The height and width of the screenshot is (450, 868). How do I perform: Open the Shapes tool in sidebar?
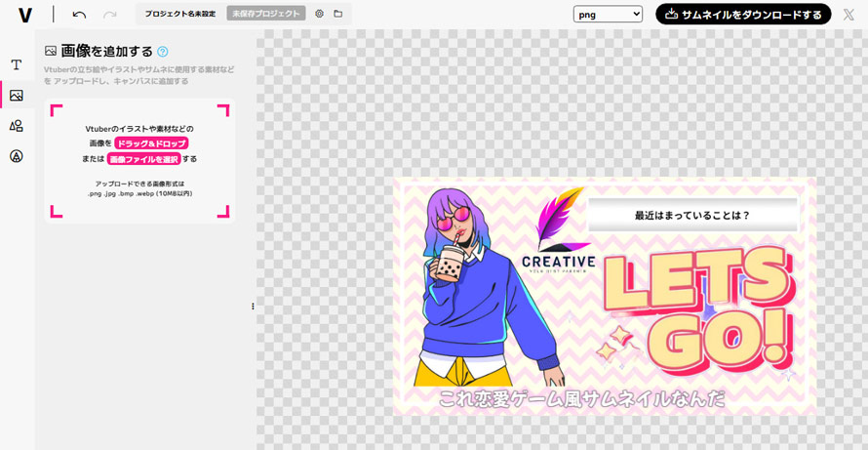(x=17, y=126)
